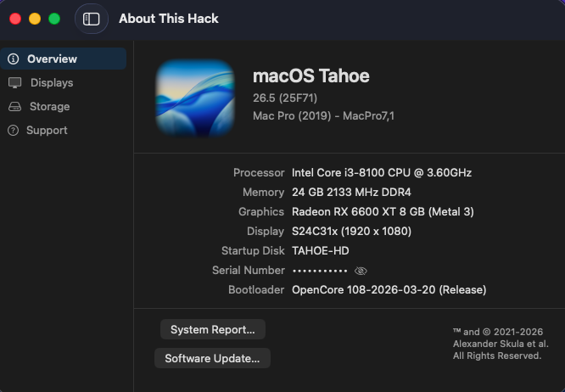This screenshot has height=392, width=565.
Task: Click the hidden serial number dots
Action: 320,271
